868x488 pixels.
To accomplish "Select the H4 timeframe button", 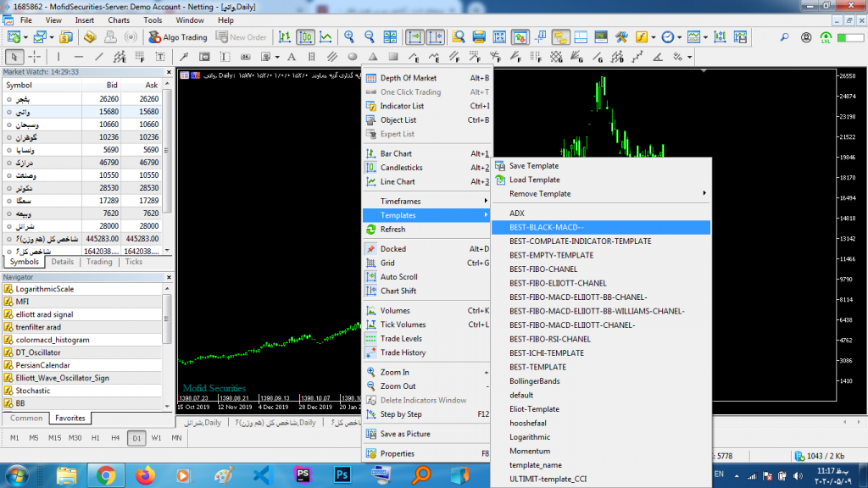I will point(116,438).
